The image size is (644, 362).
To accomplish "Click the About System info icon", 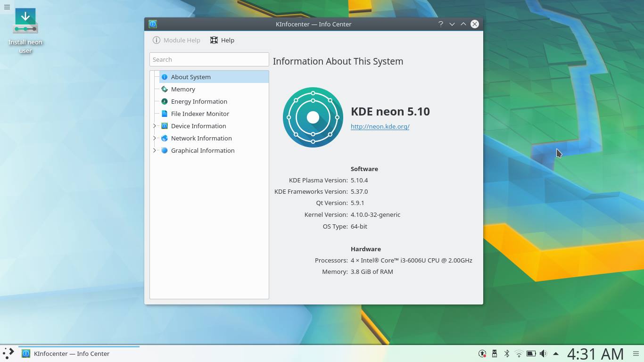I will [x=165, y=77].
